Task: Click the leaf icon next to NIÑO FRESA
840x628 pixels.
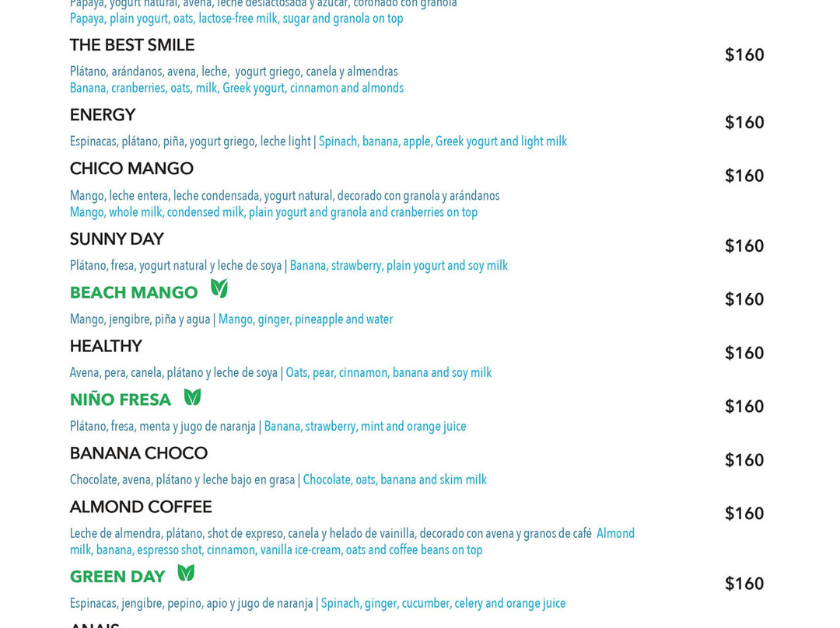Action: click(x=192, y=396)
